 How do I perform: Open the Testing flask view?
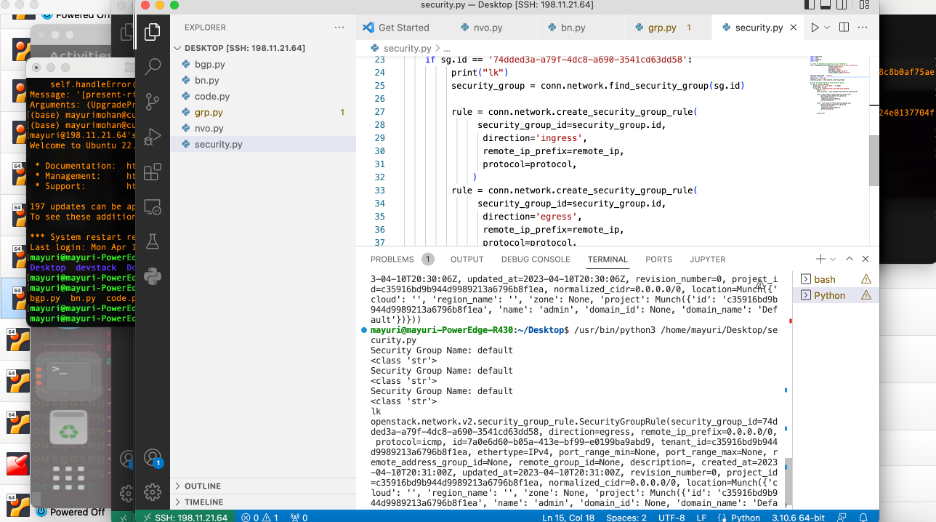pos(152,242)
